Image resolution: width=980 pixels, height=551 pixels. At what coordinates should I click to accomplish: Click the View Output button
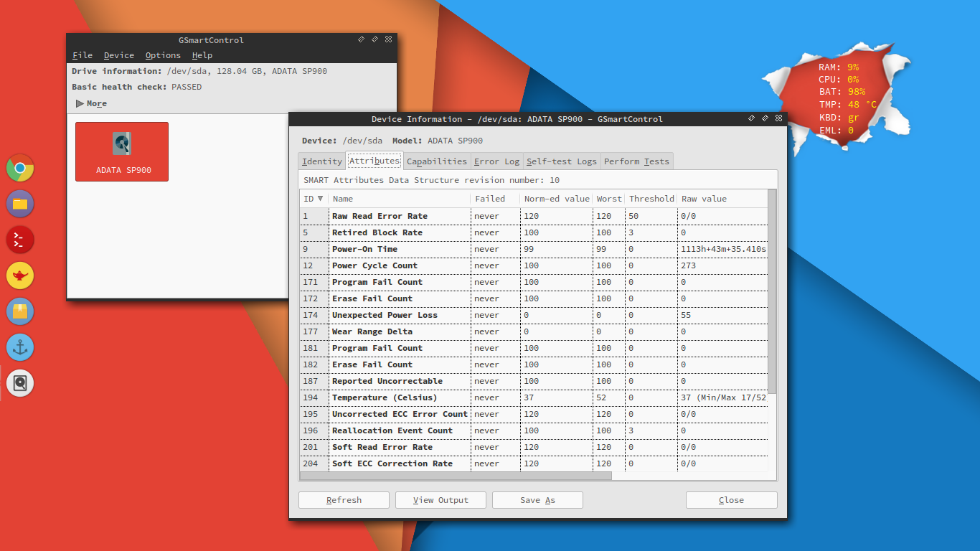440,500
